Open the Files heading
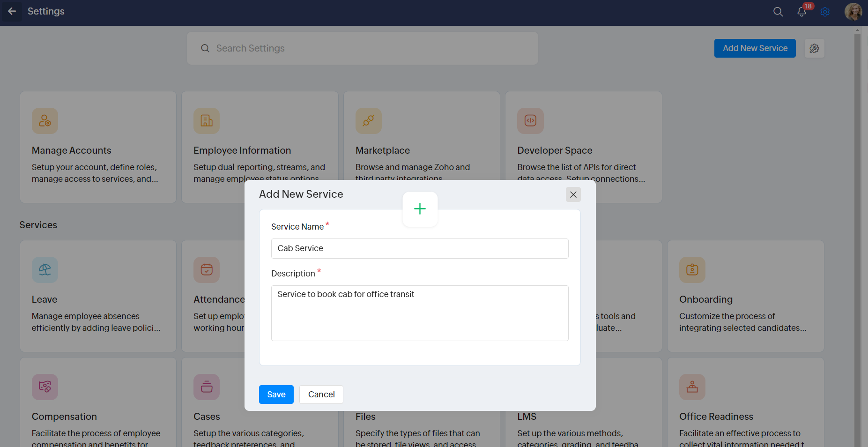The image size is (868, 447). [365, 417]
